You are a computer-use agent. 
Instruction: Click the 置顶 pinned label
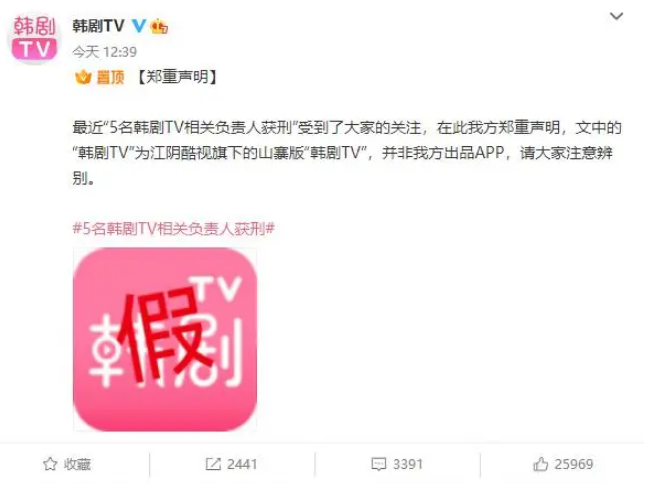coord(110,77)
